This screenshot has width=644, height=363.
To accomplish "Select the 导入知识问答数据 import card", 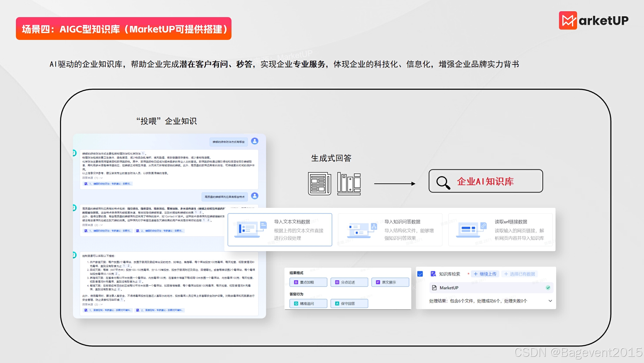I will [390, 230].
